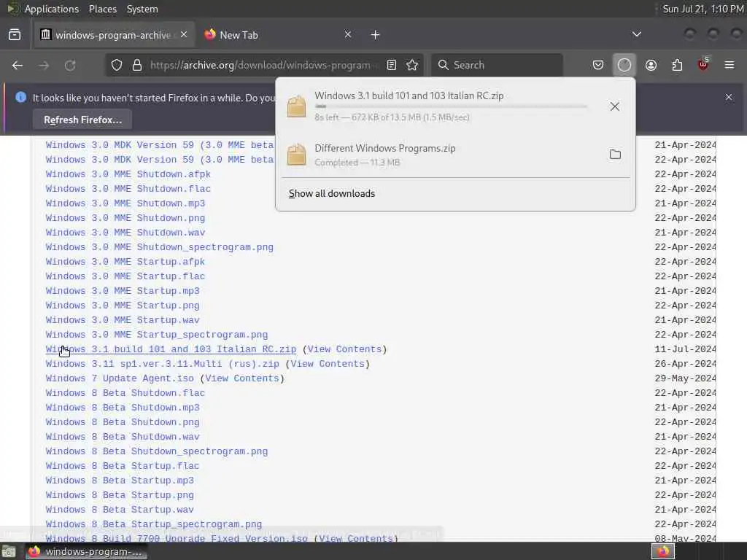Go back to the previous page

18,65
